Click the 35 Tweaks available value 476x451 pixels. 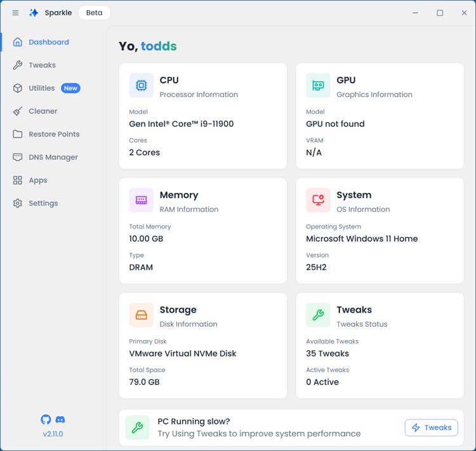[327, 353]
